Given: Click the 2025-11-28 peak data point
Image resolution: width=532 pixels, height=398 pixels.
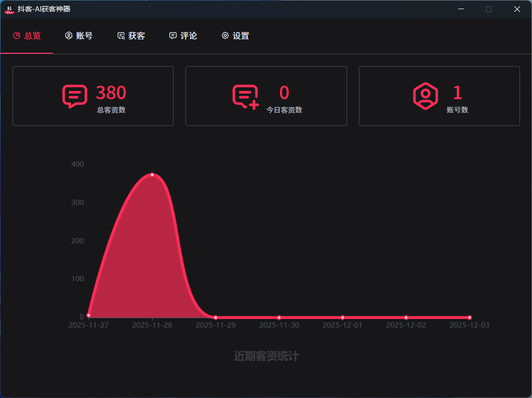Looking at the screenshot, I should [x=152, y=175].
